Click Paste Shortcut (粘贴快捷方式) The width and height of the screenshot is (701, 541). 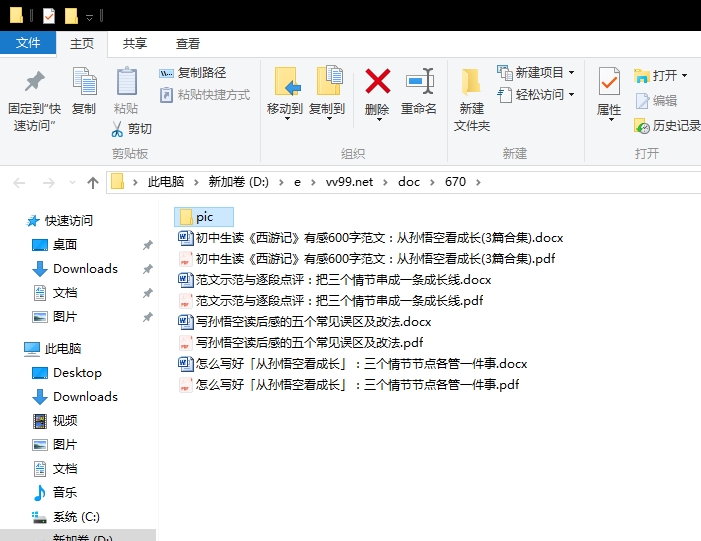point(205,95)
